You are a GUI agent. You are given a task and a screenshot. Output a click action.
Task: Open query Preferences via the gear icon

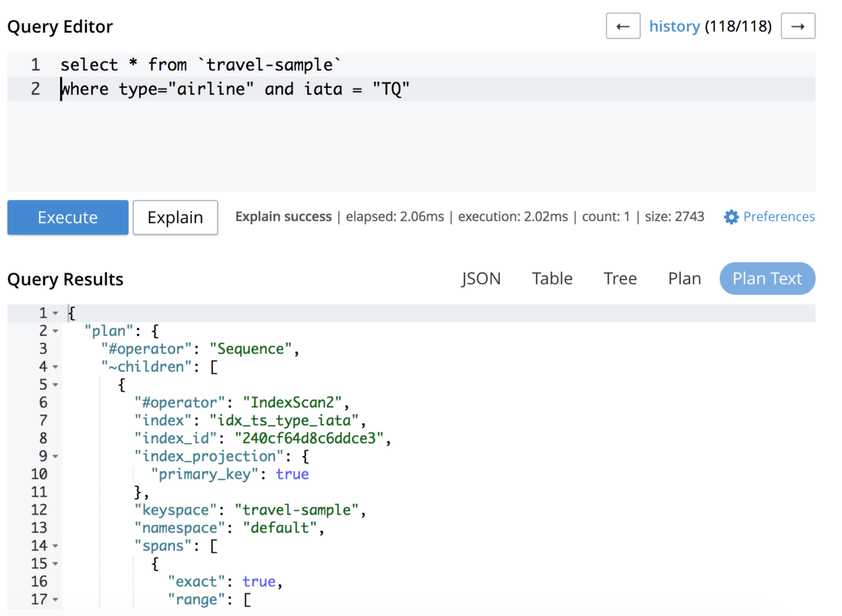731,217
